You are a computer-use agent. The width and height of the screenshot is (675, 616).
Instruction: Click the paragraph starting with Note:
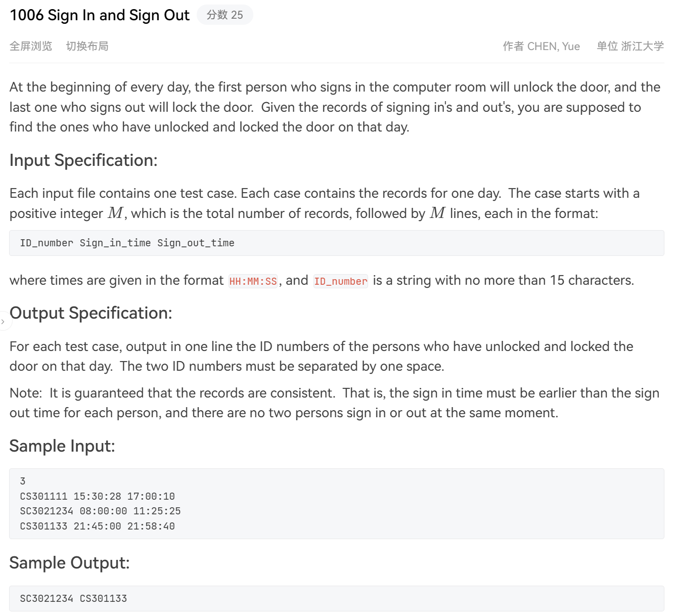pyautogui.click(x=334, y=403)
